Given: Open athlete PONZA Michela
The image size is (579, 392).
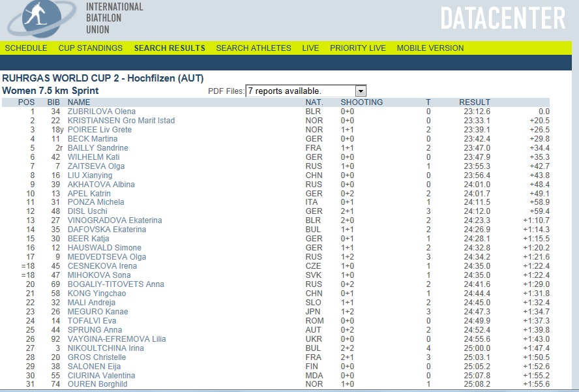Looking at the screenshot, I should click(x=96, y=202).
